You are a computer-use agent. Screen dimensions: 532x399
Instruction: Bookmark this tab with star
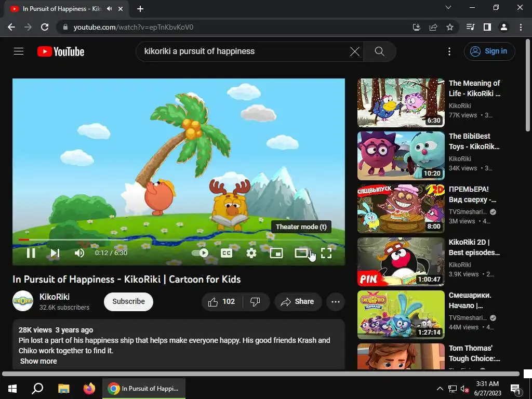click(450, 27)
